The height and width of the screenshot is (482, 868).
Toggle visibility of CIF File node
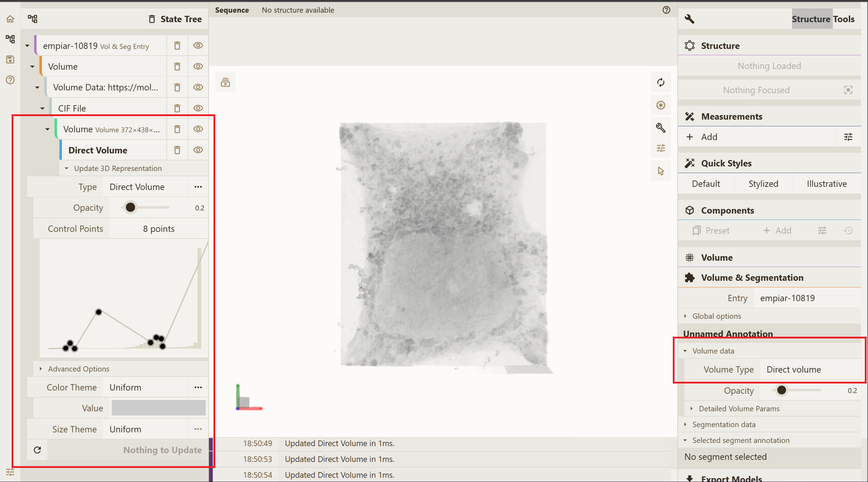click(x=198, y=108)
